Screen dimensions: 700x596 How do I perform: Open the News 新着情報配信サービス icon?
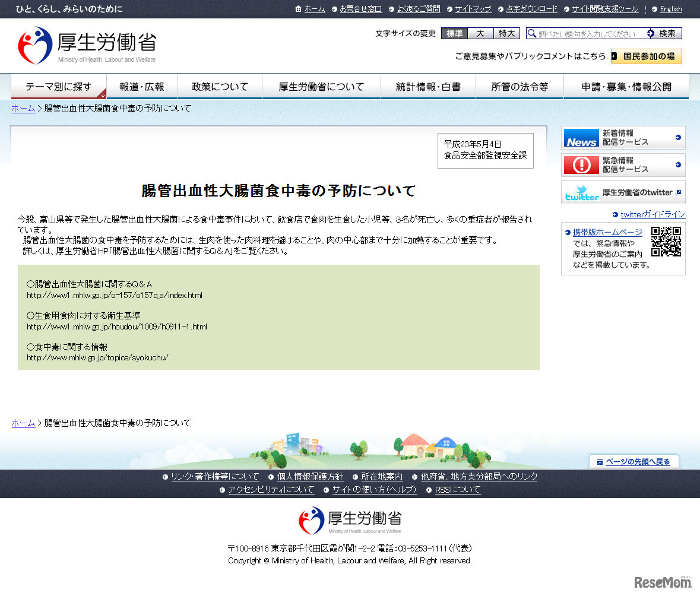581,138
